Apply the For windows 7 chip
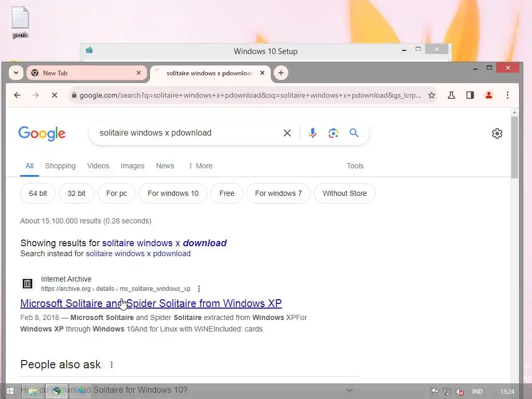Image resolution: width=532 pixels, height=399 pixels. 278,193
